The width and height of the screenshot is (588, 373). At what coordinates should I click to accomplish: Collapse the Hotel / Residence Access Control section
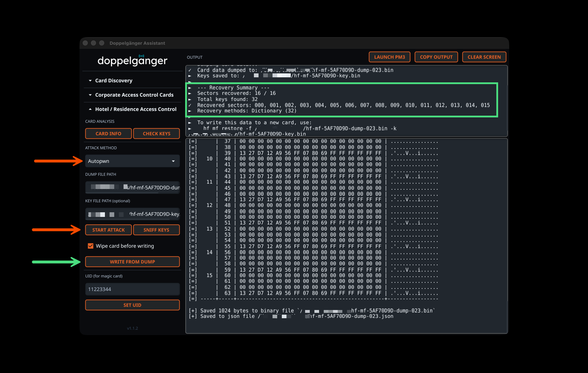tap(136, 109)
